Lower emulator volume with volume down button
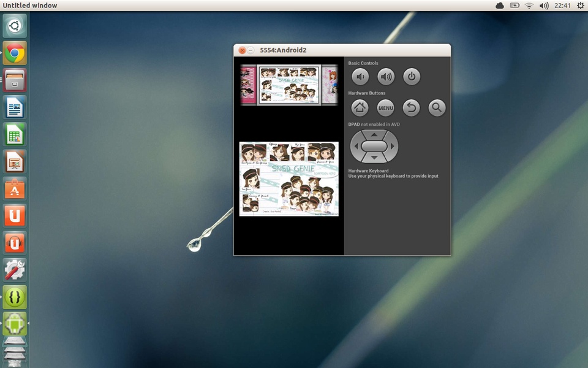 pos(360,77)
